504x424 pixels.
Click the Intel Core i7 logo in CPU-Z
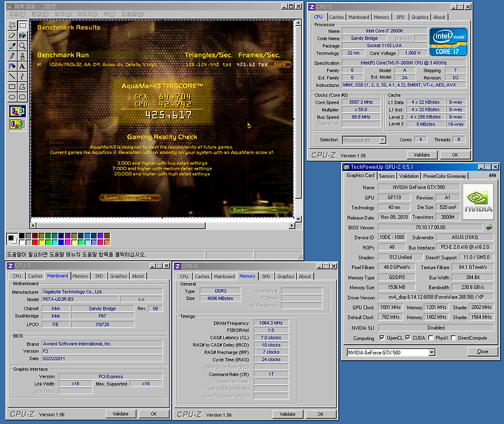click(x=448, y=42)
